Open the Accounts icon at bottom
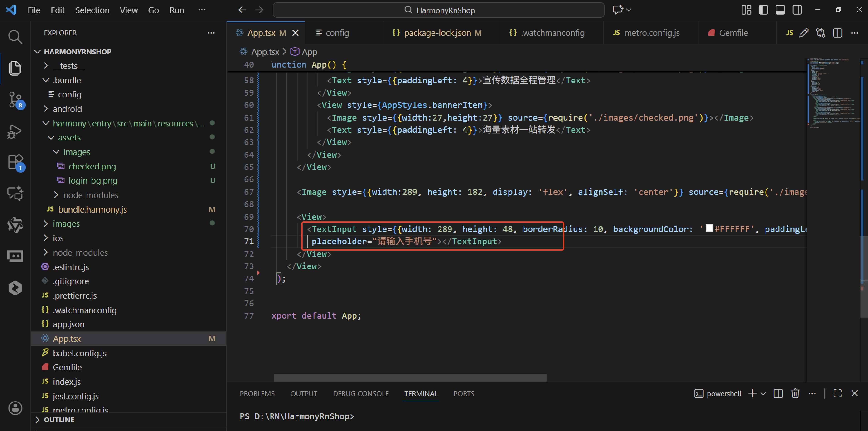This screenshot has height=431, width=868. click(15, 408)
